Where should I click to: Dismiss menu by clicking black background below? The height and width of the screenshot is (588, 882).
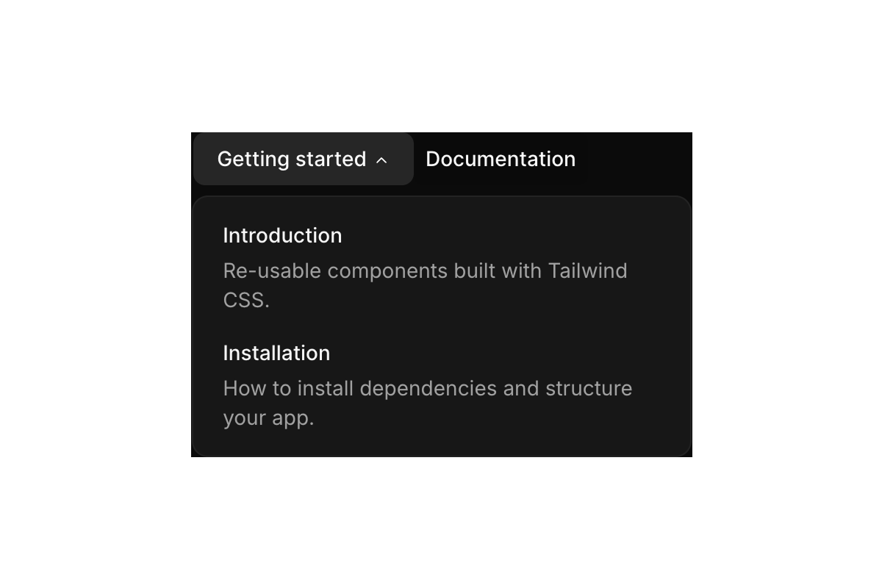[x=441, y=522]
